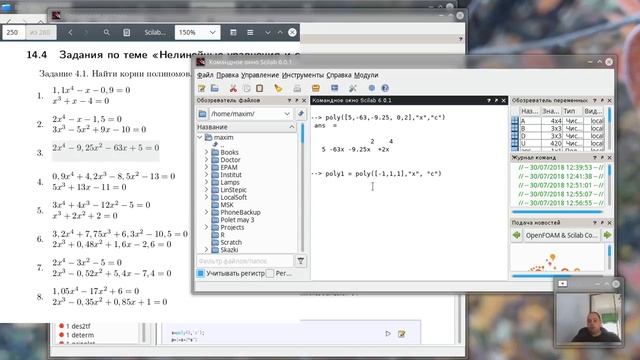Expand the Projects folder

pyautogui.click(x=207, y=227)
